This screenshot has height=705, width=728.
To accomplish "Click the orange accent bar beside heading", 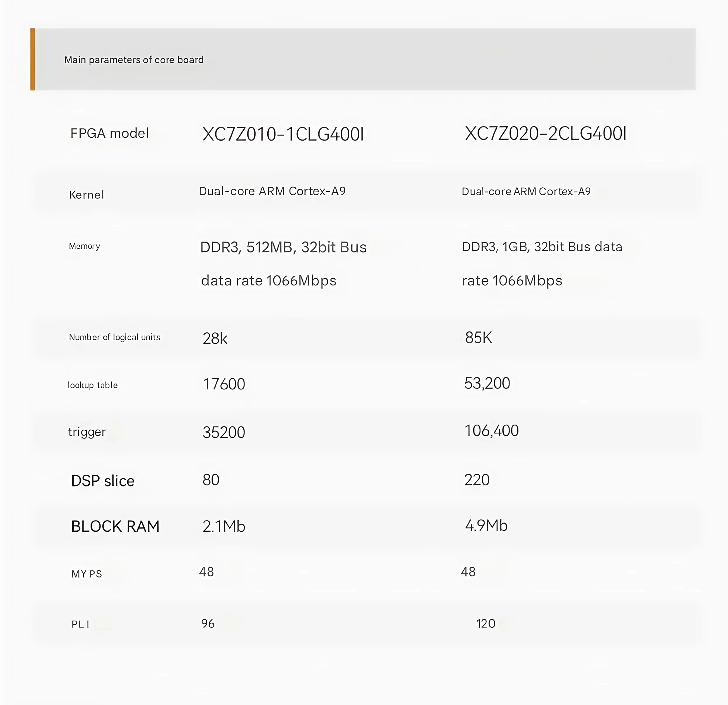I will [x=33, y=59].
